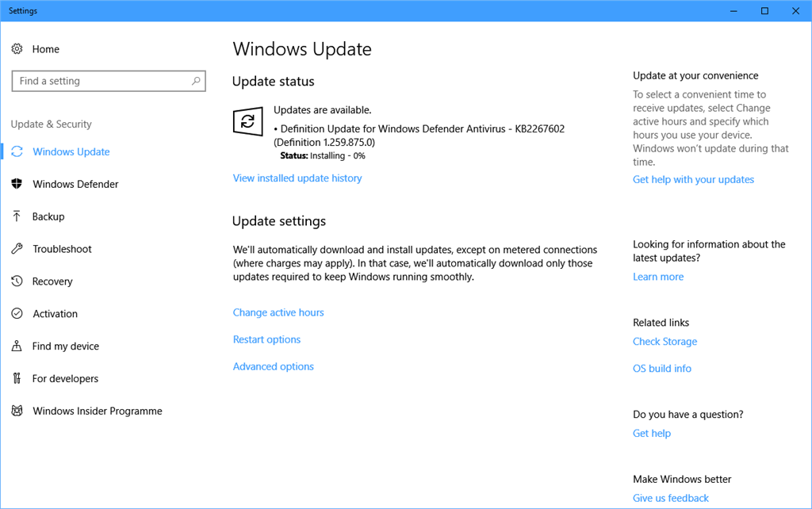
Task: Go to Find my device
Action: (x=65, y=346)
